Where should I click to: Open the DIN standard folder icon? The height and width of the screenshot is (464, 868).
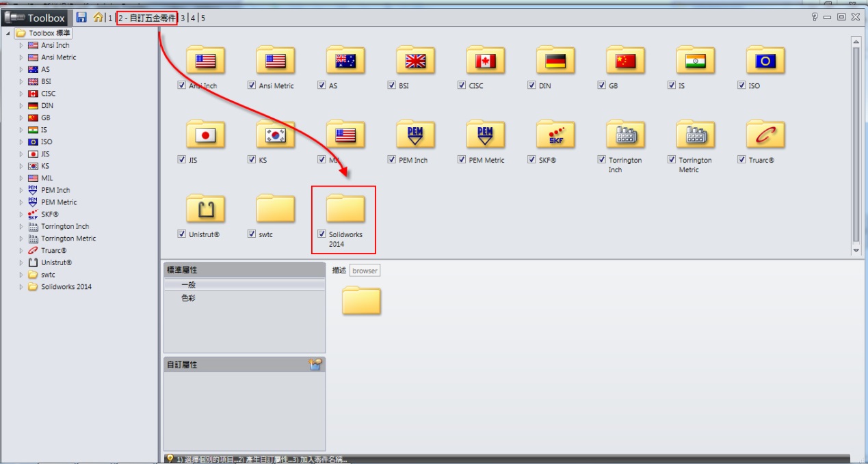(x=555, y=60)
